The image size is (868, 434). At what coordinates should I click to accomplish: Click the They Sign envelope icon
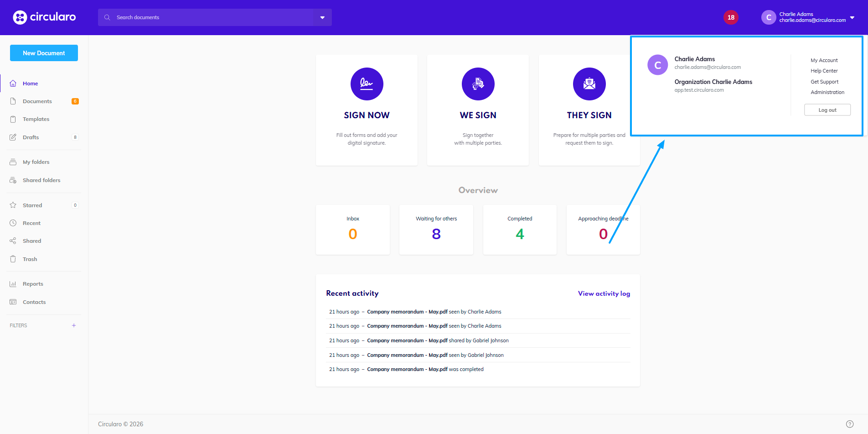589,84
